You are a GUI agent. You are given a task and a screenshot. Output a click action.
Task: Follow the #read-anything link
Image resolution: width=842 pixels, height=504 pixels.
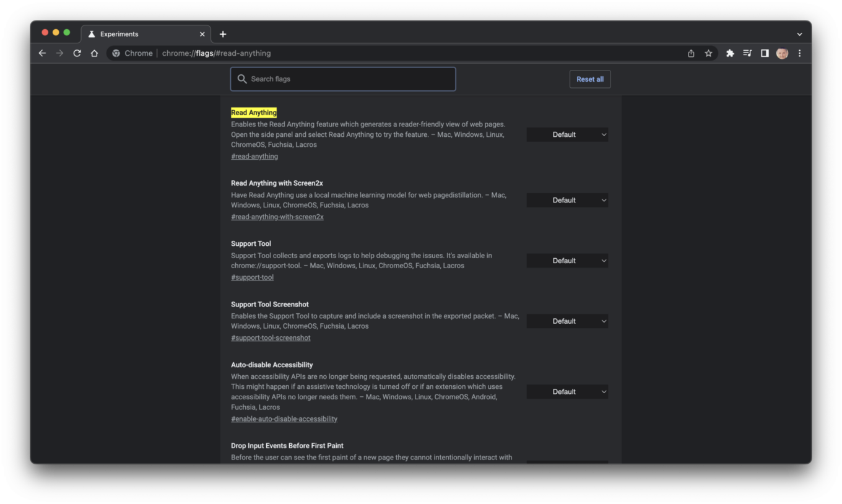[x=254, y=157]
